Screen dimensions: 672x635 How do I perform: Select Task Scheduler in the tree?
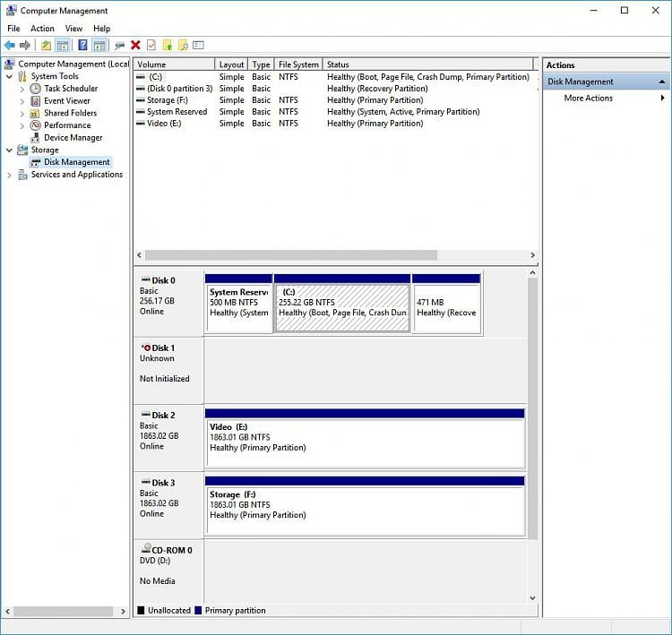[71, 89]
